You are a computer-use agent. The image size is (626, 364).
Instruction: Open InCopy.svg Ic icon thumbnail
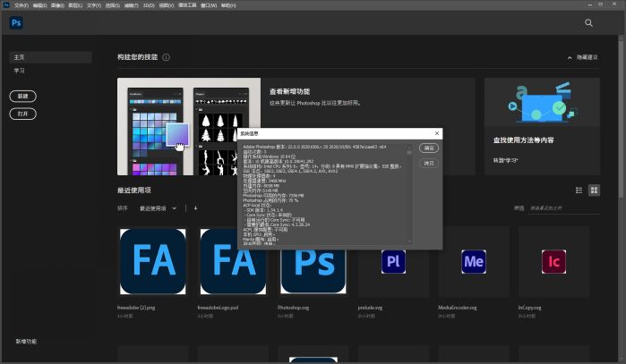click(x=553, y=261)
